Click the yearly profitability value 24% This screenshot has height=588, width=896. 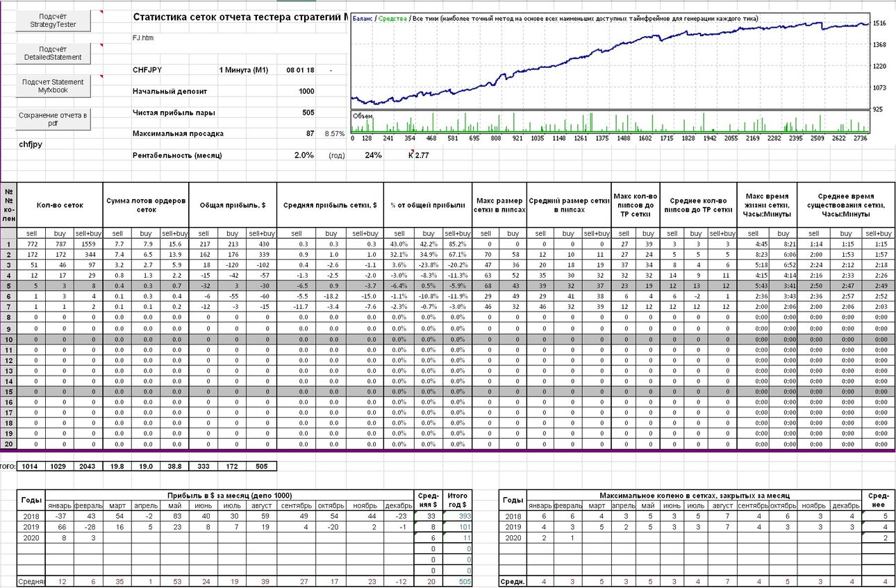pyautogui.click(x=373, y=156)
